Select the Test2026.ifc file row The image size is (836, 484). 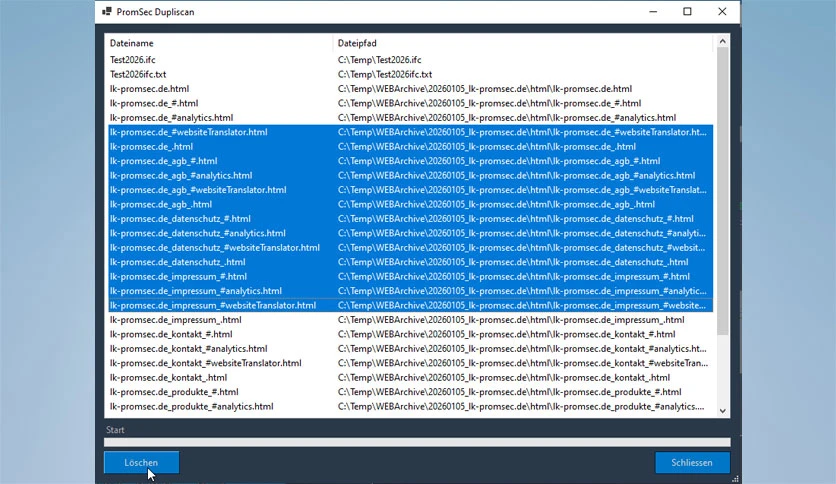point(411,60)
